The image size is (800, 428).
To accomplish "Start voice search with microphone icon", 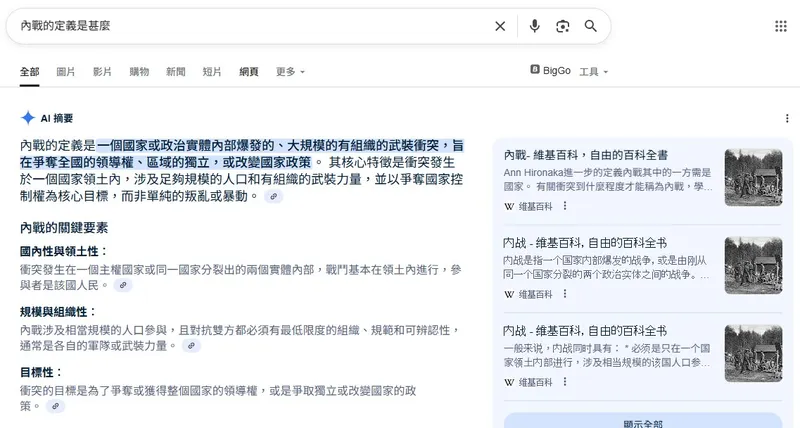I will [x=534, y=26].
